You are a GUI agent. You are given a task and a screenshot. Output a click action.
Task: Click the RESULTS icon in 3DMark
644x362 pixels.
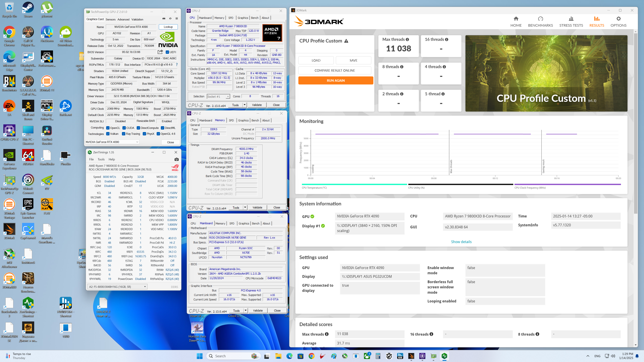597,19
